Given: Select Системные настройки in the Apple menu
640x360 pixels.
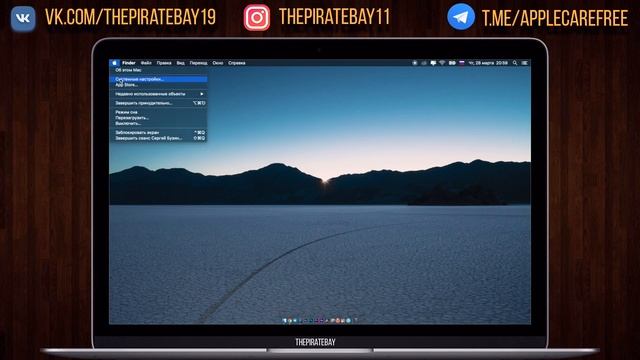Looking at the screenshot, I should click(x=158, y=79).
